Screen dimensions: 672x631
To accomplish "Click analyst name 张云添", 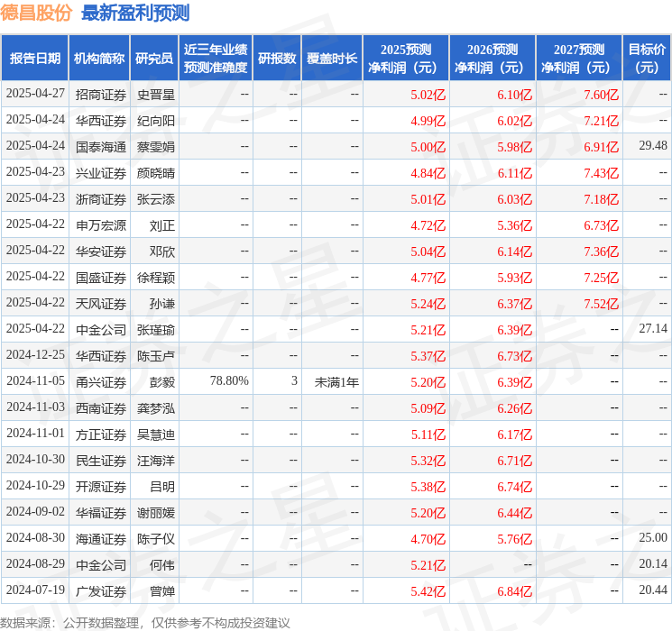I will (156, 199).
